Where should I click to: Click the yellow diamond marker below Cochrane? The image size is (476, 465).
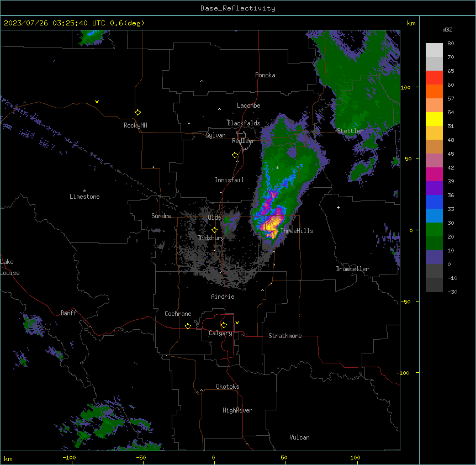(188, 326)
